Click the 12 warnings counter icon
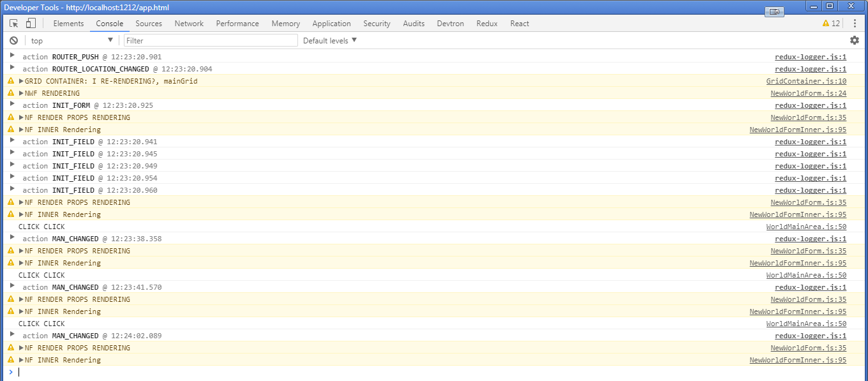 tap(832, 24)
